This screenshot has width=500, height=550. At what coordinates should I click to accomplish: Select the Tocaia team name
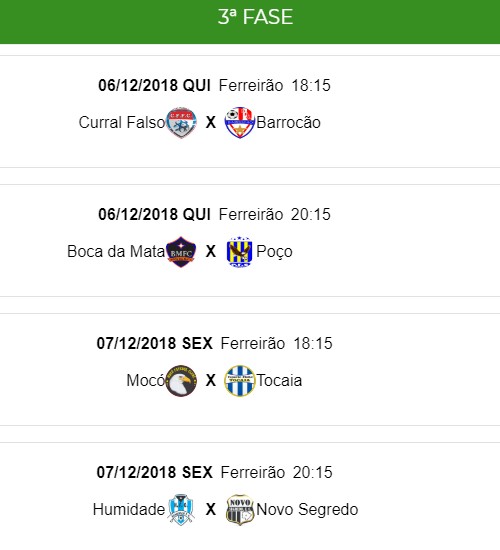pos(279,381)
